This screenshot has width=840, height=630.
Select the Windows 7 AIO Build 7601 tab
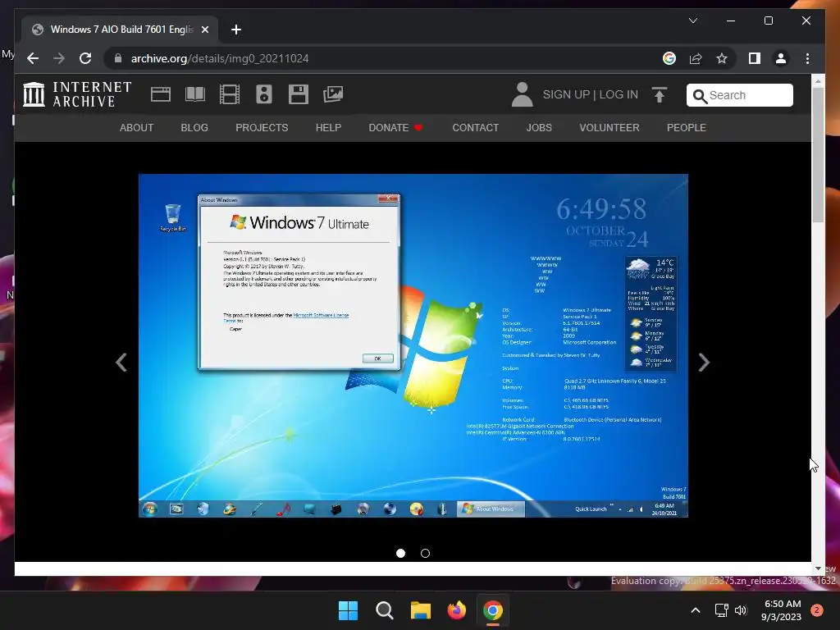[x=120, y=30]
